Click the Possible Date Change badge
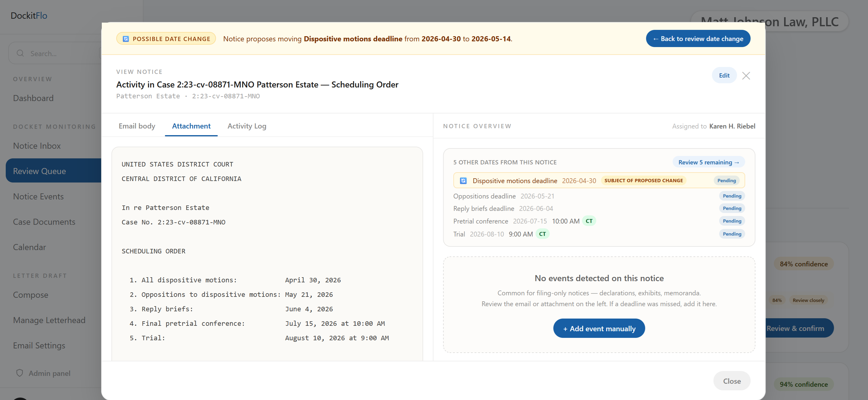Viewport: 868px width, 400px height. [x=166, y=39]
